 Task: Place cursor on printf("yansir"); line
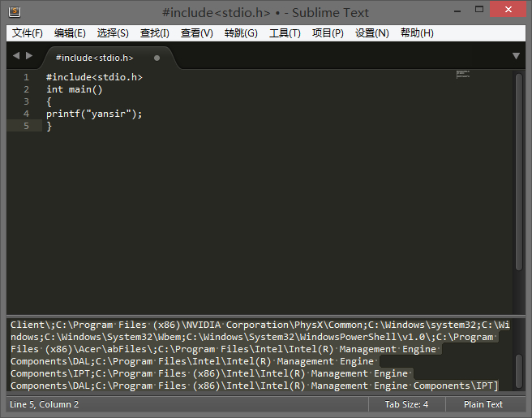coord(94,114)
